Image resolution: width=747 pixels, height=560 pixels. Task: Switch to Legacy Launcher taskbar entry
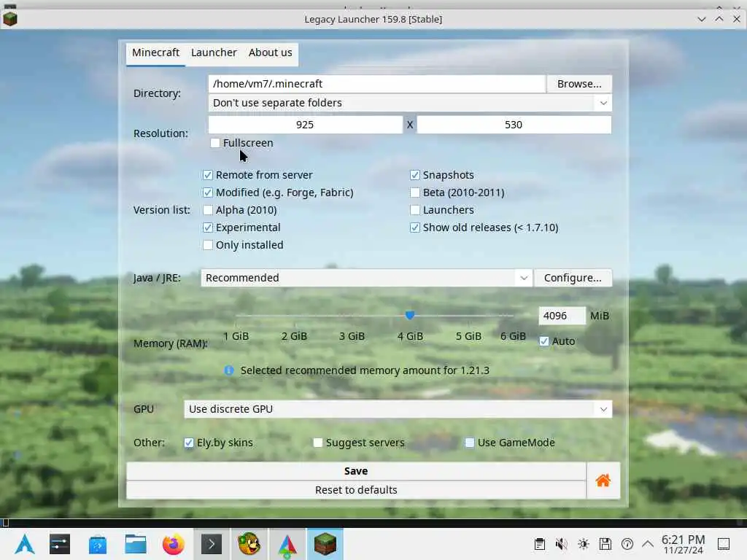tap(325, 544)
